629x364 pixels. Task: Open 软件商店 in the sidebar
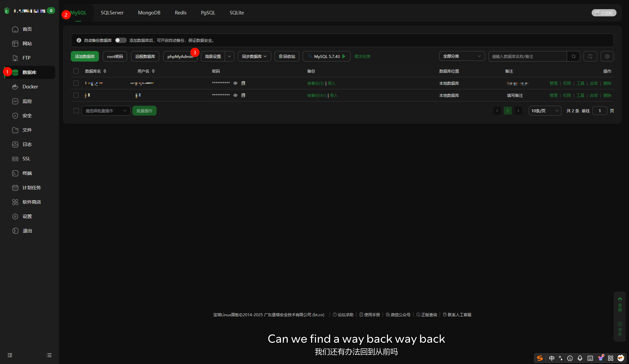pos(31,202)
